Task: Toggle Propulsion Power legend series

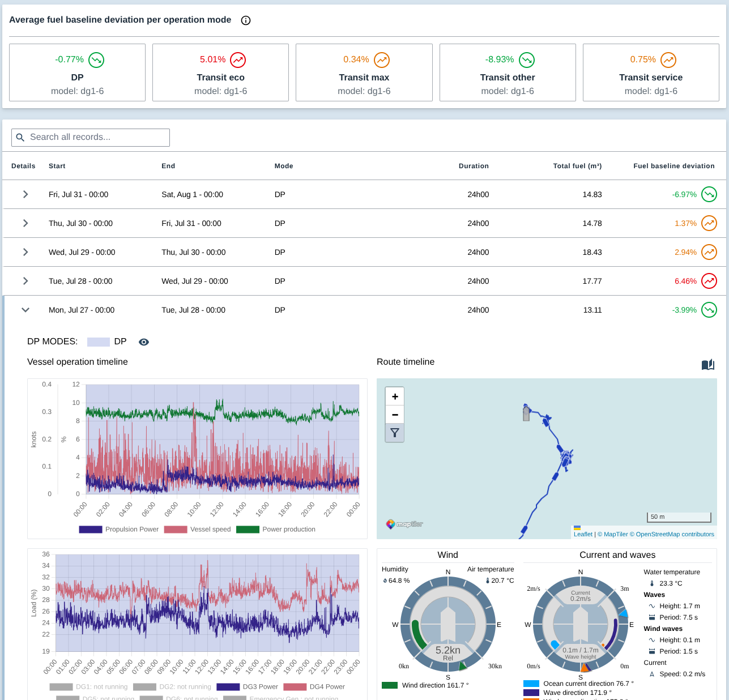Action: tap(119, 530)
